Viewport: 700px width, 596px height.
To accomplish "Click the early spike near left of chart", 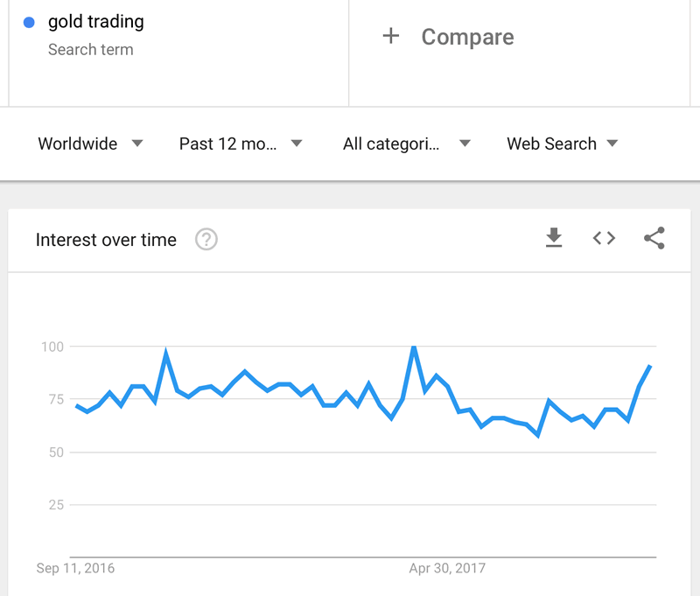I will point(166,354).
